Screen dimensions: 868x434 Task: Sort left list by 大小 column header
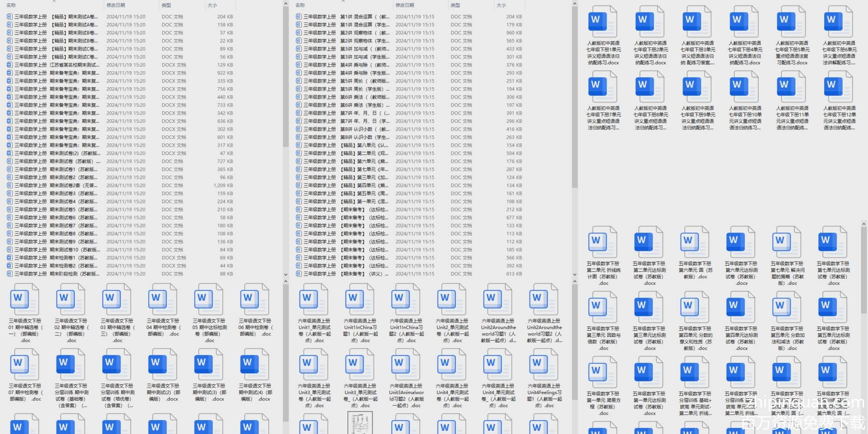212,5
